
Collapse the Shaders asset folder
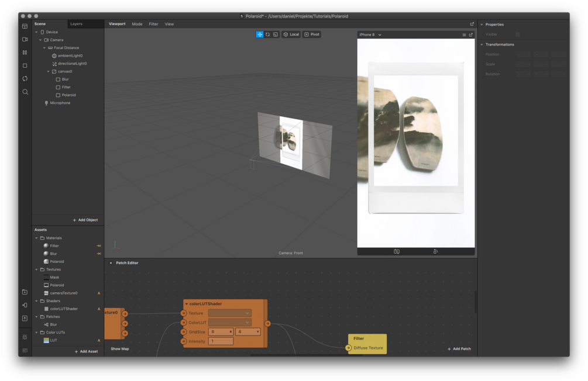(36, 301)
